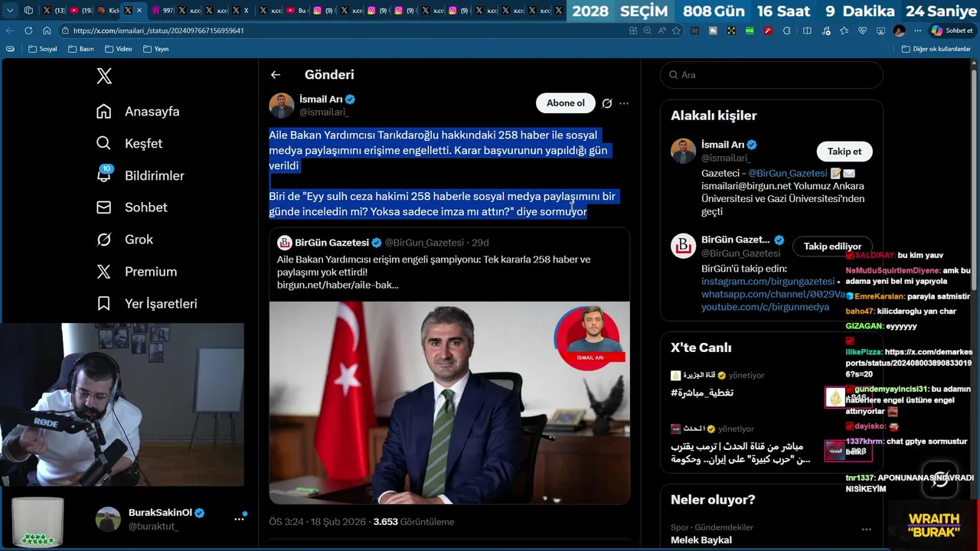Open instagram.com/birgungazetesi link

768,282
